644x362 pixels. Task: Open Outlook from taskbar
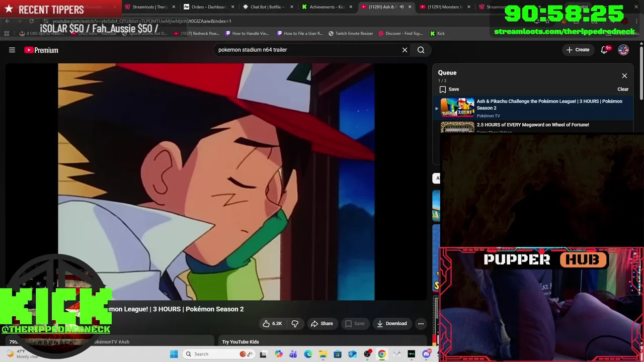352,354
